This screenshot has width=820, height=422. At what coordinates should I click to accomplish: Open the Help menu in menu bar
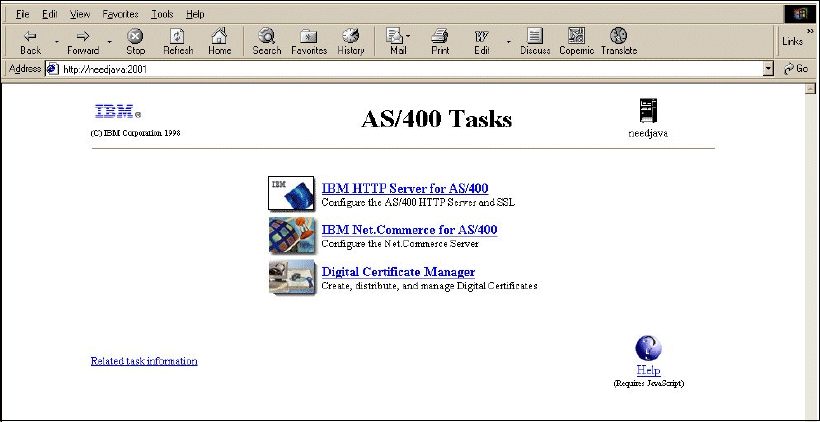point(195,14)
